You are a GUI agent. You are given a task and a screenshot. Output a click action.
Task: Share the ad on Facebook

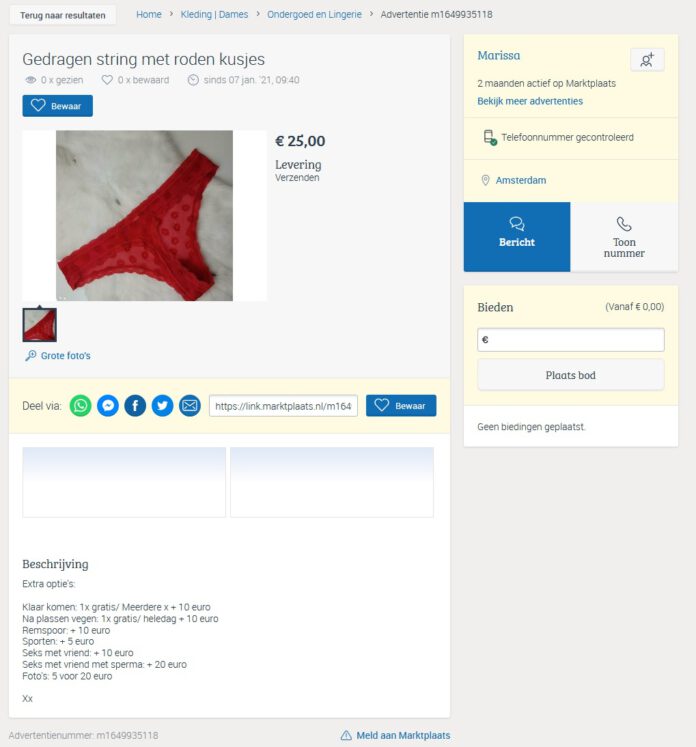[135, 405]
